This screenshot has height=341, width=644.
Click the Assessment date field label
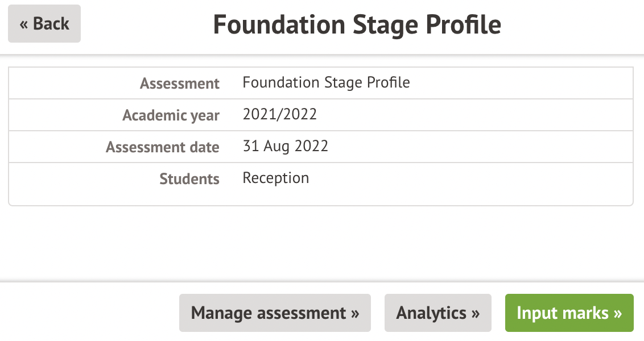click(x=162, y=147)
